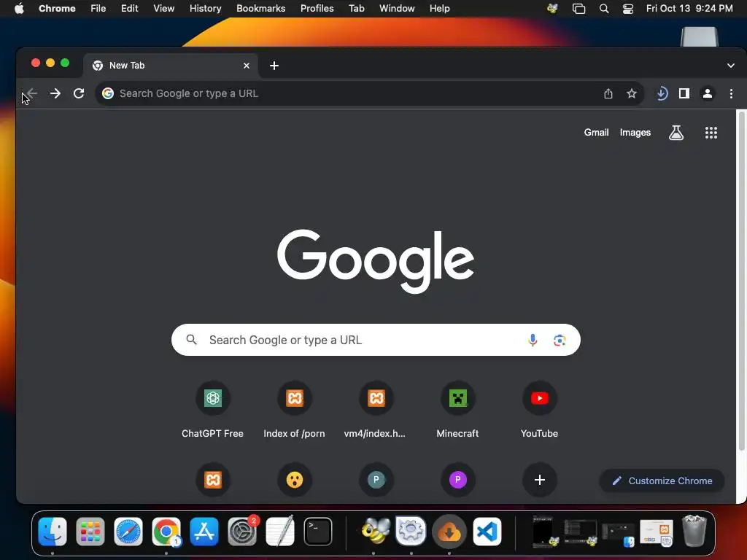Start voice search with microphone icon

[x=533, y=340]
